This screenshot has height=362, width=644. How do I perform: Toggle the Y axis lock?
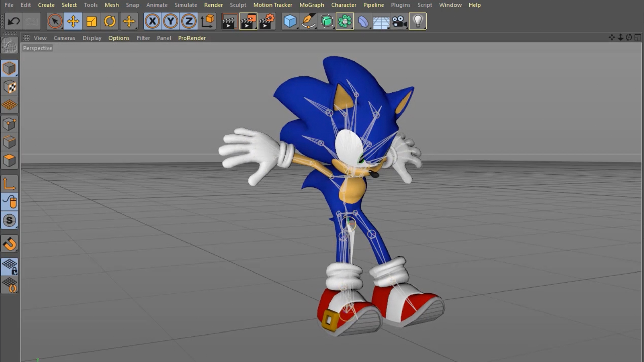point(170,22)
